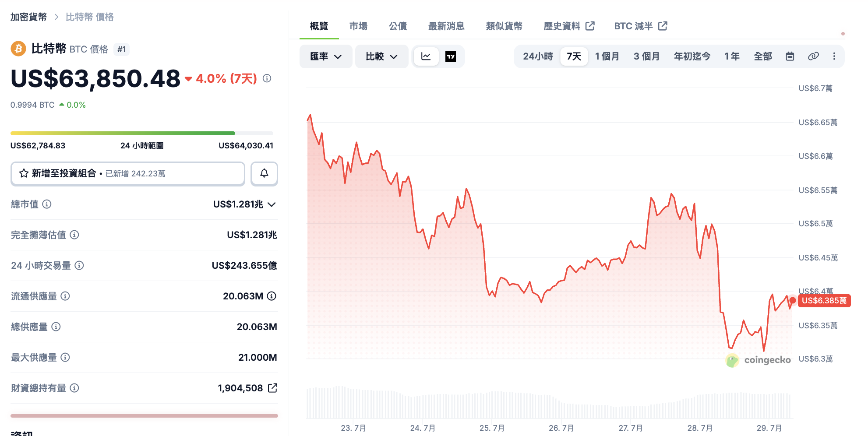The height and width of the screenshot is (436, 868).
Task: Click 新增至投資組合 button
Action: 128,174
